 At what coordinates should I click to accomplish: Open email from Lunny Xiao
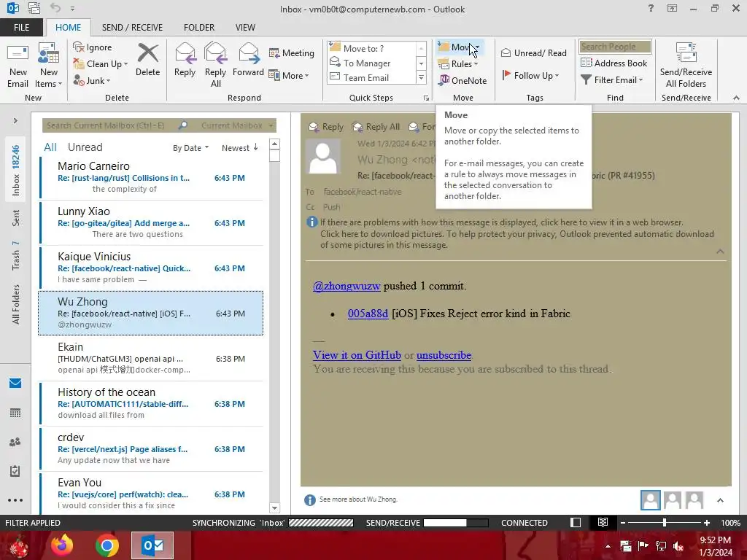151,222
